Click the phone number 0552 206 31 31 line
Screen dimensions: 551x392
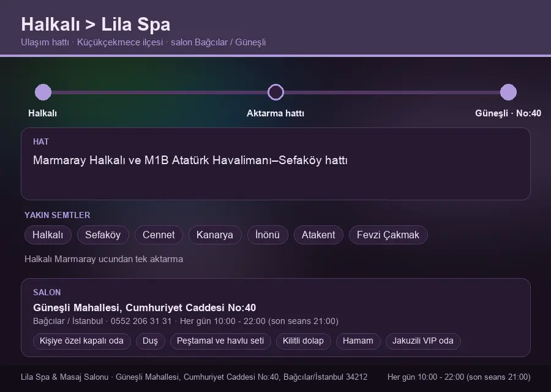[186, 322]
